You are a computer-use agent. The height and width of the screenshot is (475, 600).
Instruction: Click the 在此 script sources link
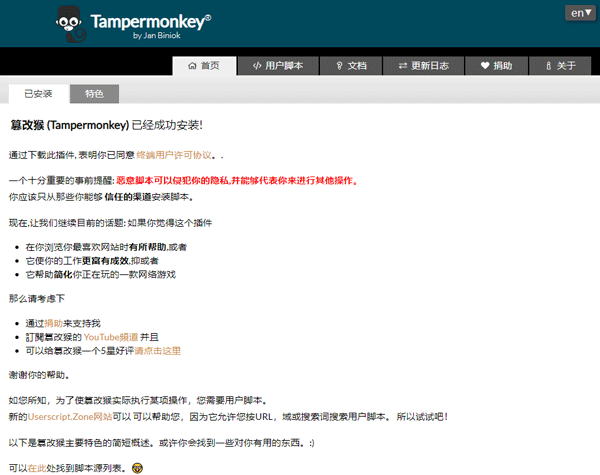pos(37,468)
